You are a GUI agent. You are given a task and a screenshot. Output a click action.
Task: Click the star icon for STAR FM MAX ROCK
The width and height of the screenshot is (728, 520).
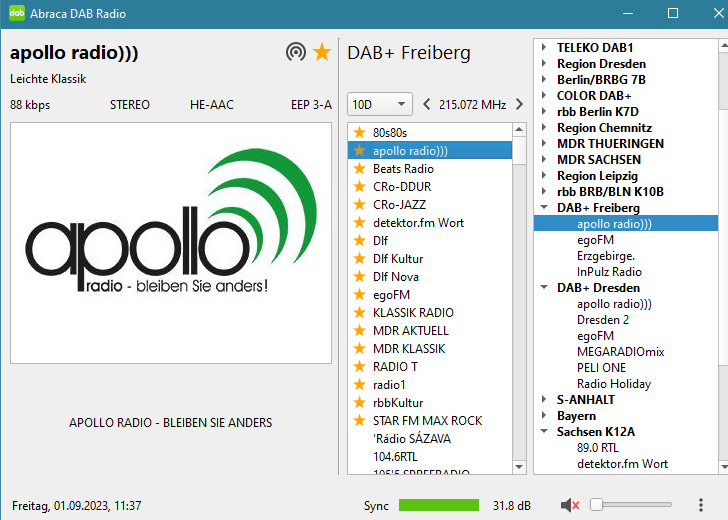tap(360, 420)
